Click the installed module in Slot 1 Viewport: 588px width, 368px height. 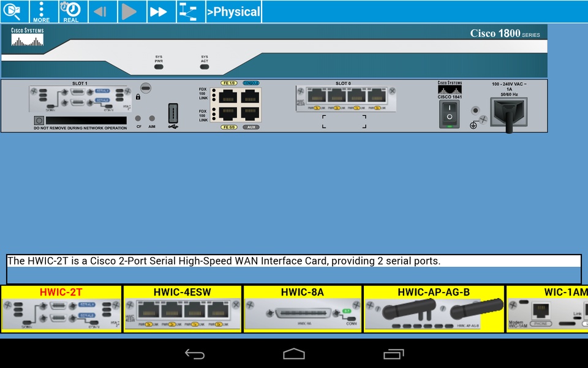pyautogui.click(x=80, y=99)
